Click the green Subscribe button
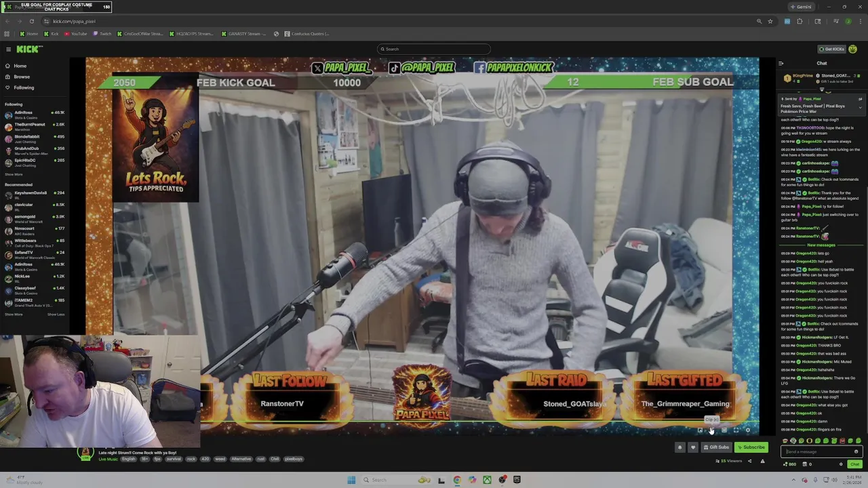The height and width of the screenshot is (488, 868). click(751, 447)
